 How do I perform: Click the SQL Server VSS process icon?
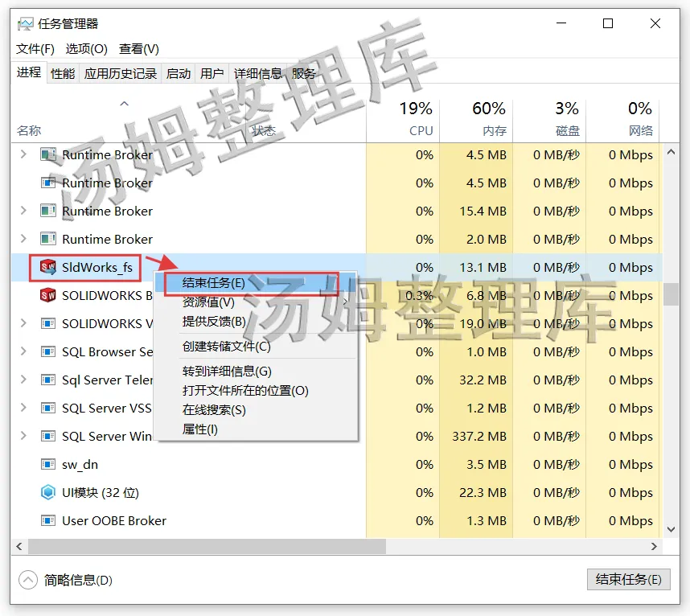pos(48,408)
